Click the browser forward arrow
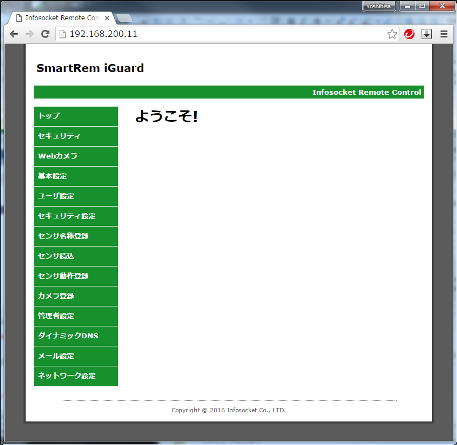 30,34
